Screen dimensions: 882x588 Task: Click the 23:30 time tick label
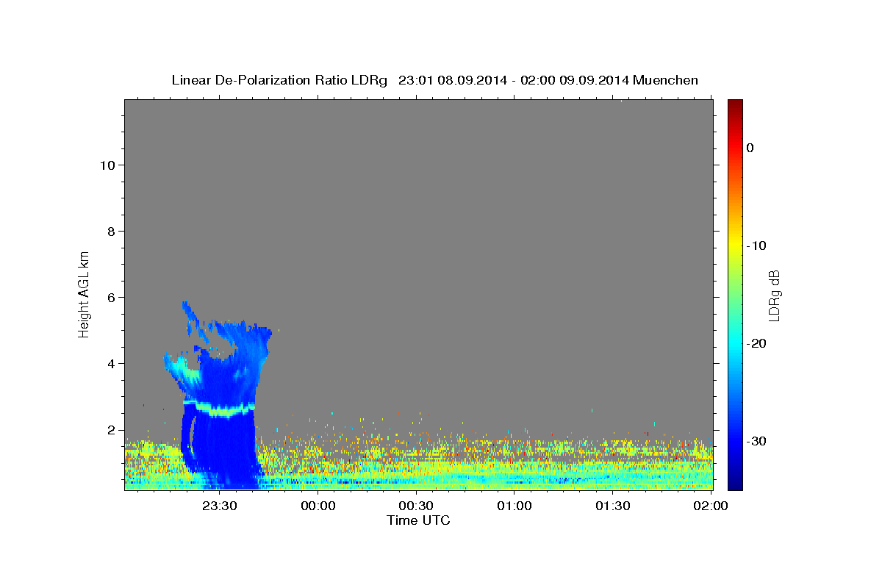coord(220,506)
